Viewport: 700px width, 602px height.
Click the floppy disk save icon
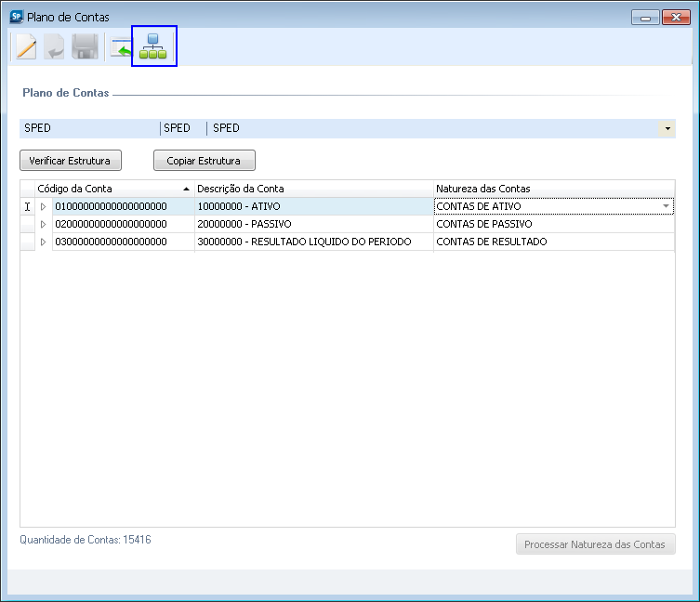(85, 46)
